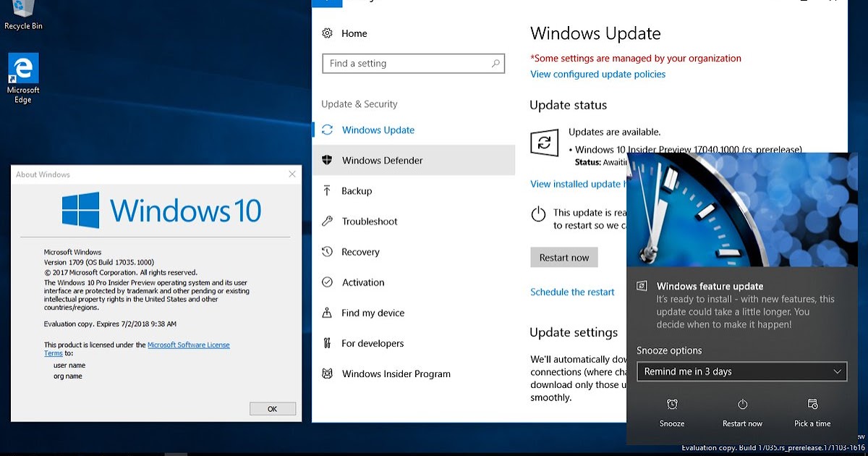Open the Windows Insider Program section
The image size is (868, 456).
(x=396, y=374)
